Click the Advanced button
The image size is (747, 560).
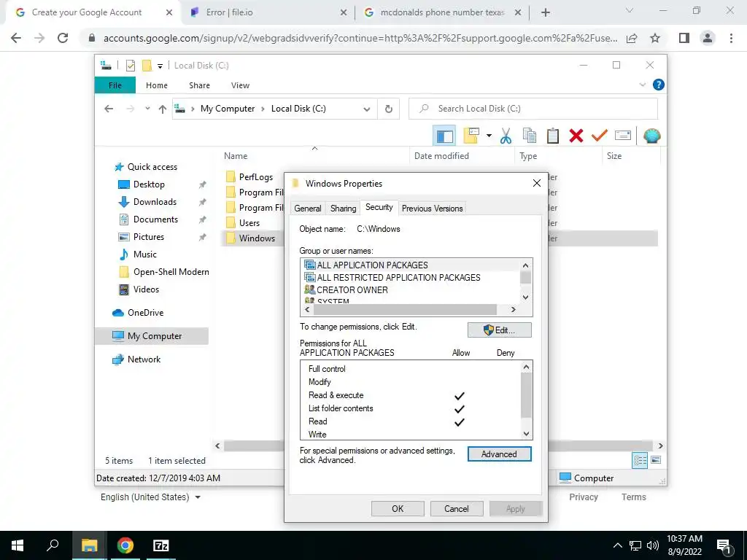[499, 454]
